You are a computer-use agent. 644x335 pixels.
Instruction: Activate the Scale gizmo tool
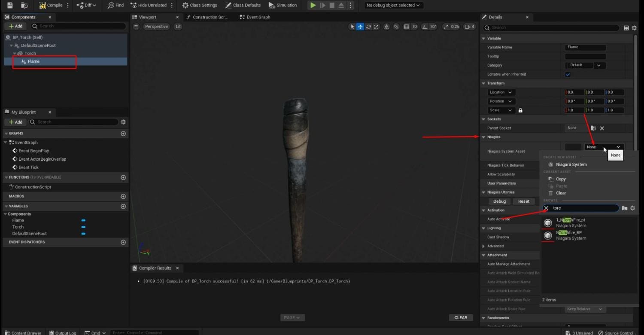377,27
